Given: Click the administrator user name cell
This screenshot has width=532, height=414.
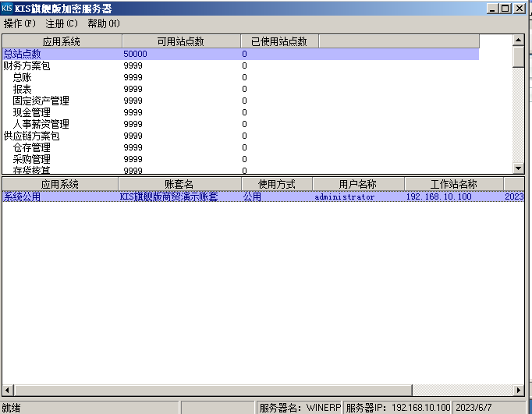Looking at the screenshot, I should point(344,196).
